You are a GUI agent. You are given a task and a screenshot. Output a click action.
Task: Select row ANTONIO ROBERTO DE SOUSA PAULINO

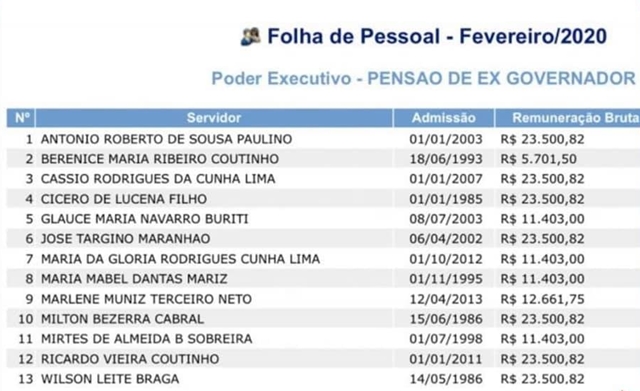(323, 139)
